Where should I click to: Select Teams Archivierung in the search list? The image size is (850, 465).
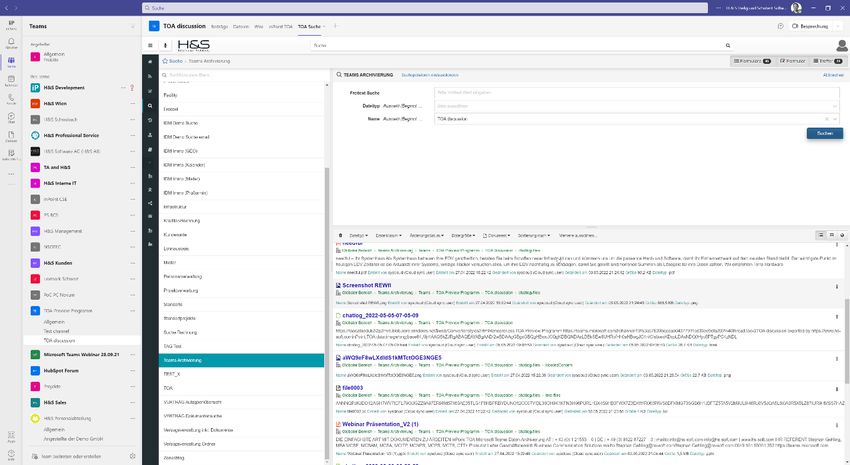(242, 360)
